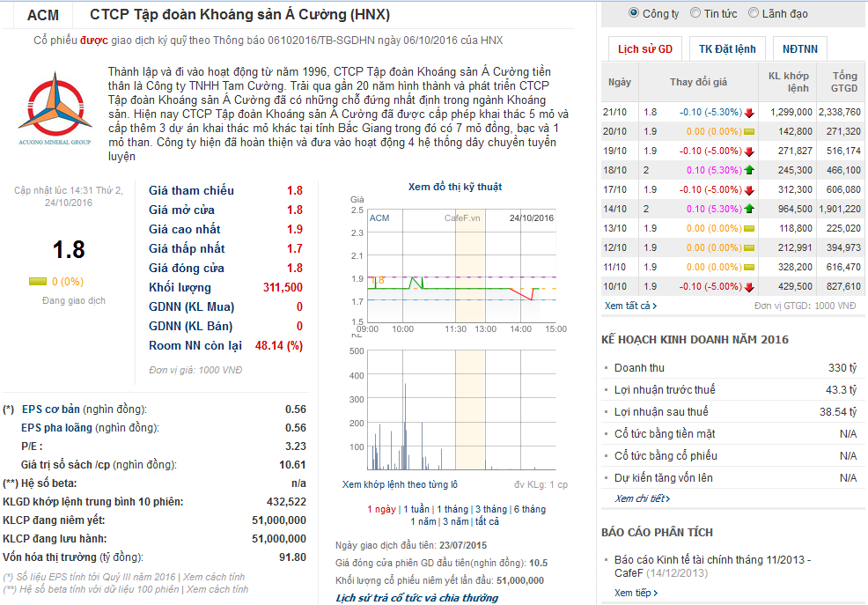Open the EPS cơ bản link
Image resolution: width=868 pixels, height=605 pixels.
[51, 409]
